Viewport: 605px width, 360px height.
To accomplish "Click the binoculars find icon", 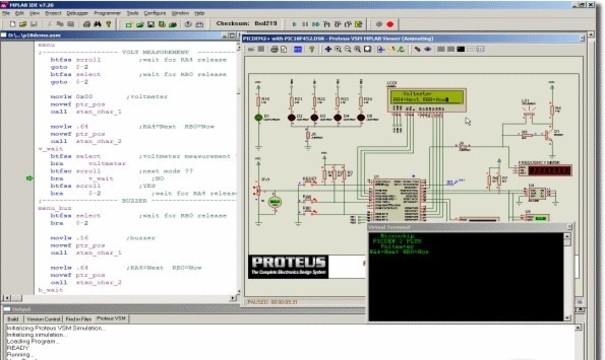I will (x=97, y=24).
